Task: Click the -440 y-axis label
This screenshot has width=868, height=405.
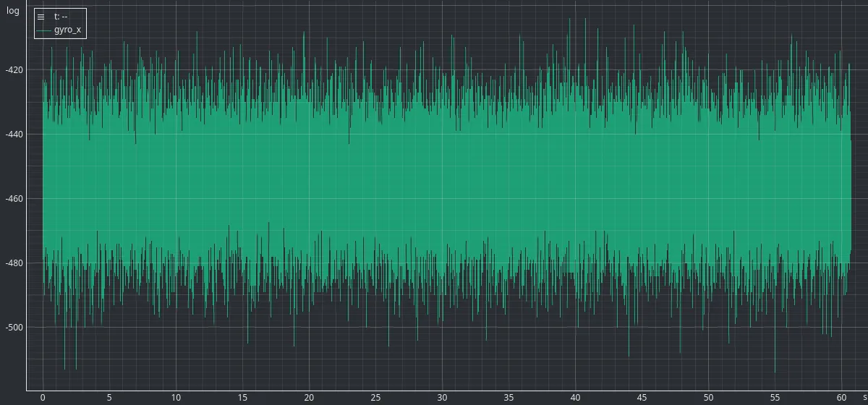Action: (x=14, y=135)
